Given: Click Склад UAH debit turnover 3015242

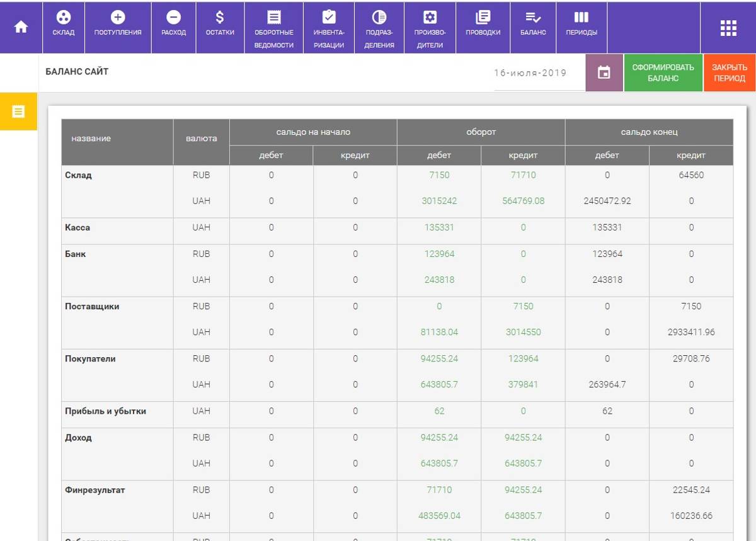Looking at the screenshot, I should coord(439,202).
